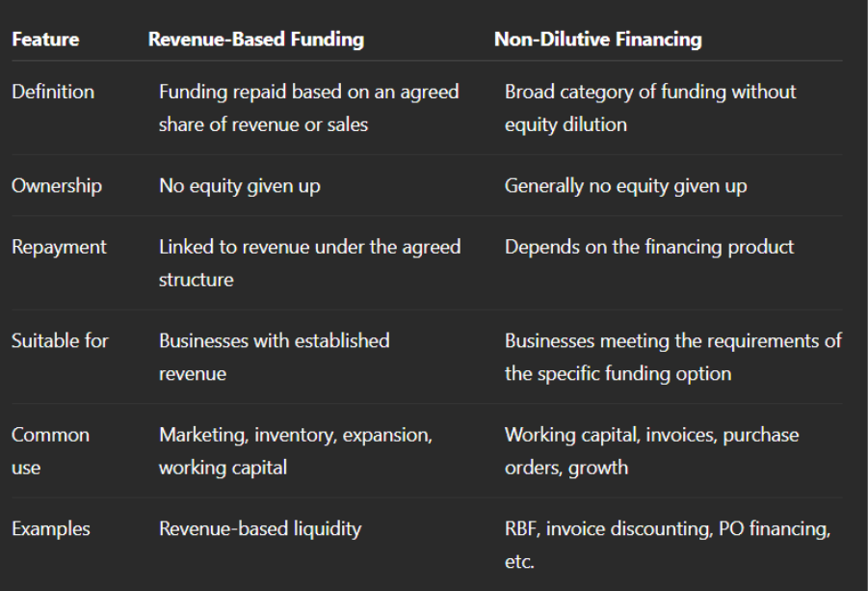The width and height of the screenshot is (868, 591).
Task: Click the Common use row label
Action: [50, 451]
